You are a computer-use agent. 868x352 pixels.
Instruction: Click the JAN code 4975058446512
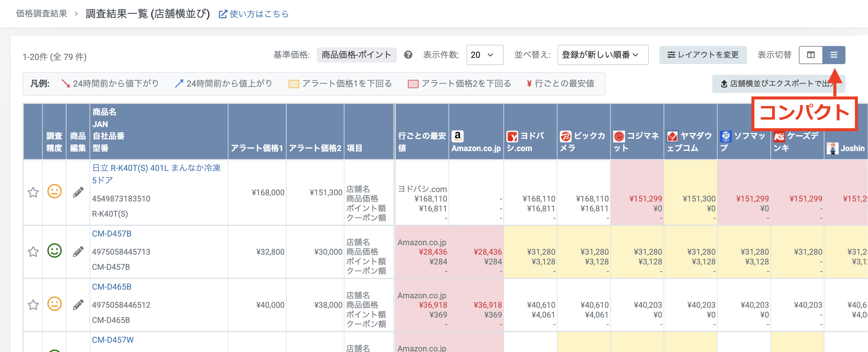121,305
